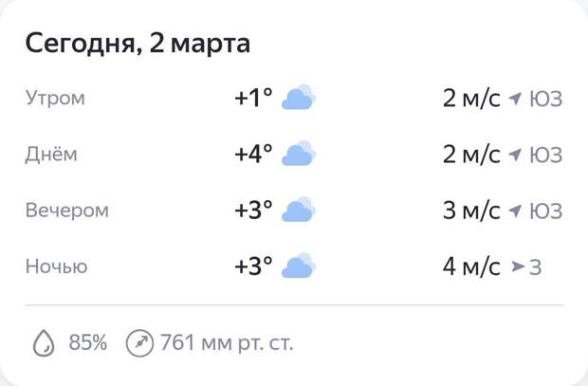Click the pressure gauge icon
The width and height of the screenshot is (588, 386).
tap(139, 342)
